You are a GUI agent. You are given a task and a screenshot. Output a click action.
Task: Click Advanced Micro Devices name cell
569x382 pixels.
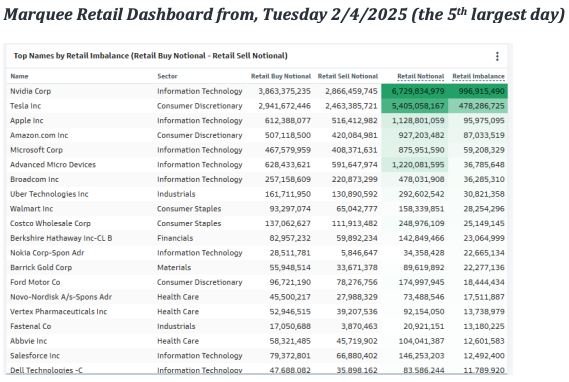[53, 165]
